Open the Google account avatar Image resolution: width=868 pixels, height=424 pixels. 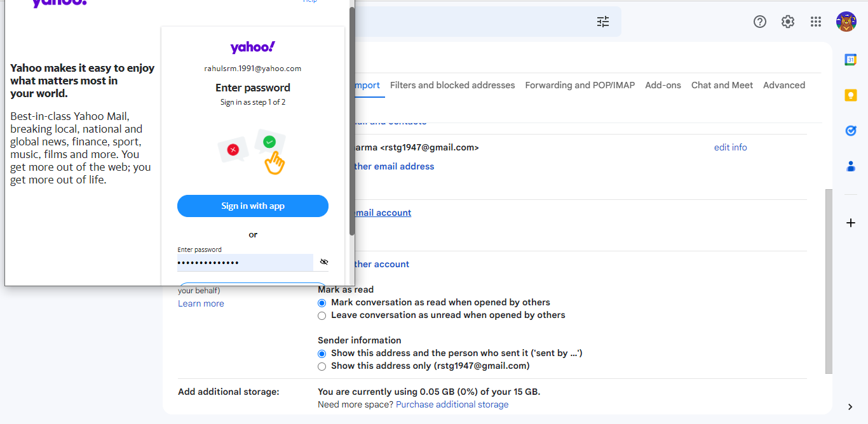click(x=846, y=22)
